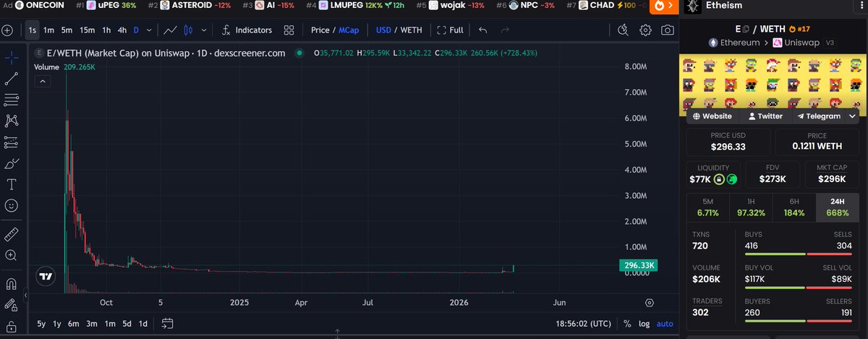The image size is (868, 339).
Task: Switch to line chart style
Action: [x=171, y=30]
